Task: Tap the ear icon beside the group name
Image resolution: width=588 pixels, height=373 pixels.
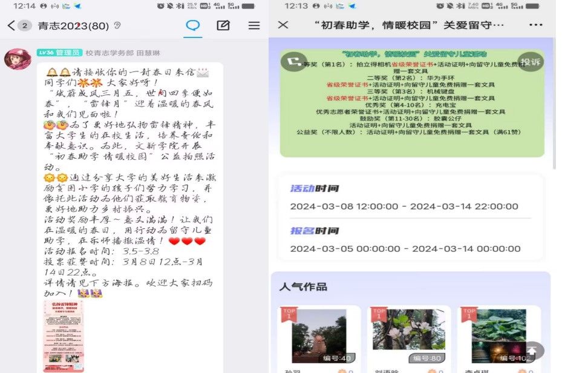Action: [x=117, y=25]
